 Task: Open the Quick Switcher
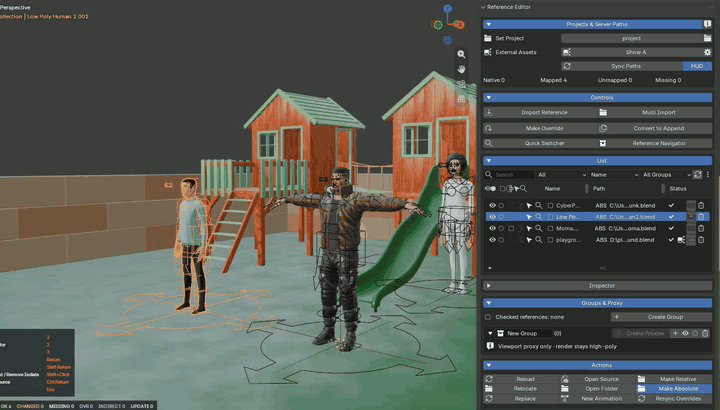540,143
